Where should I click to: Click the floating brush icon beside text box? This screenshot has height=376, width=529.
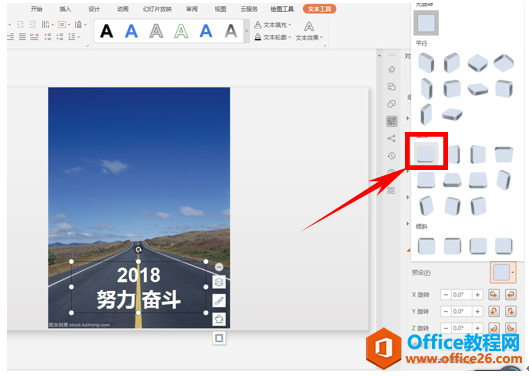219,301
